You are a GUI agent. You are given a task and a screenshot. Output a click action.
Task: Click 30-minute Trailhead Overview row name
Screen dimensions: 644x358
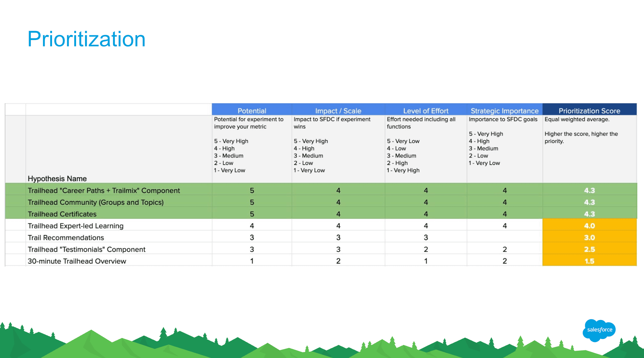(x=77, y=261)
